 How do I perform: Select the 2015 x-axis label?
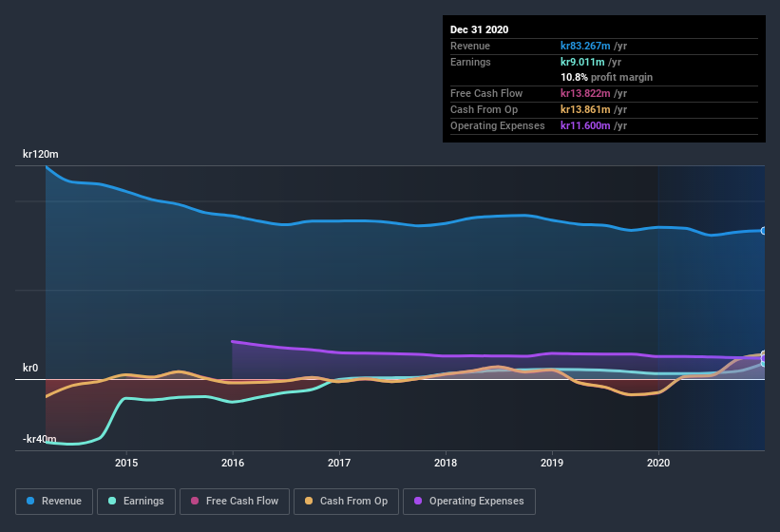coord(126,463)
